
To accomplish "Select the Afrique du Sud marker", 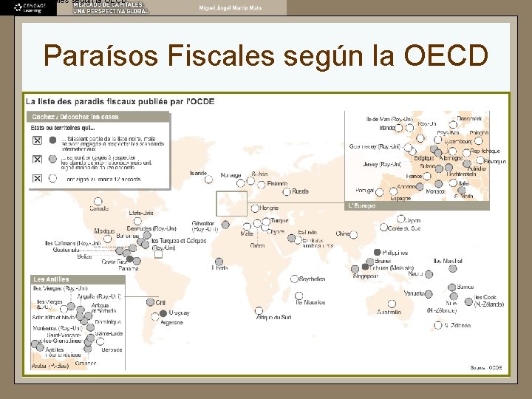I will [259, 310].
